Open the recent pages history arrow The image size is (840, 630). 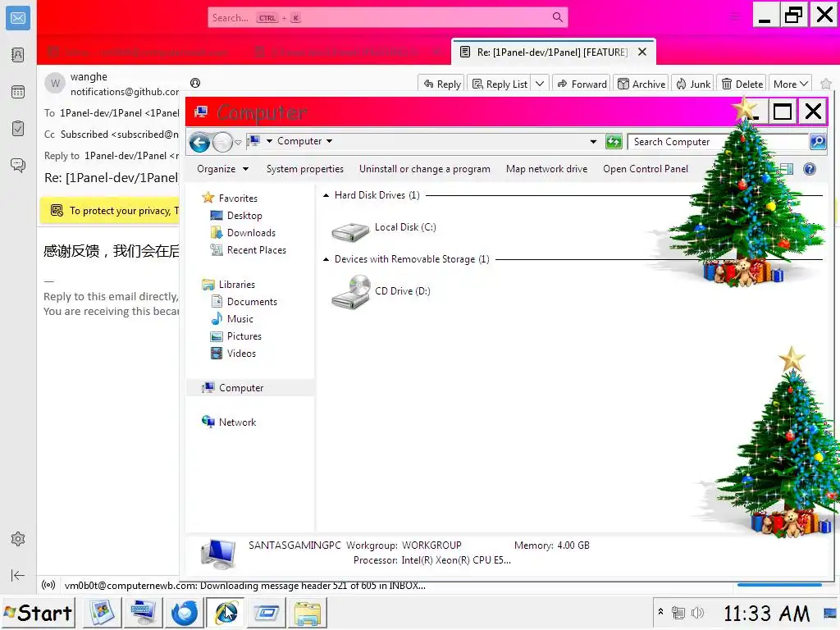(239, 143)
